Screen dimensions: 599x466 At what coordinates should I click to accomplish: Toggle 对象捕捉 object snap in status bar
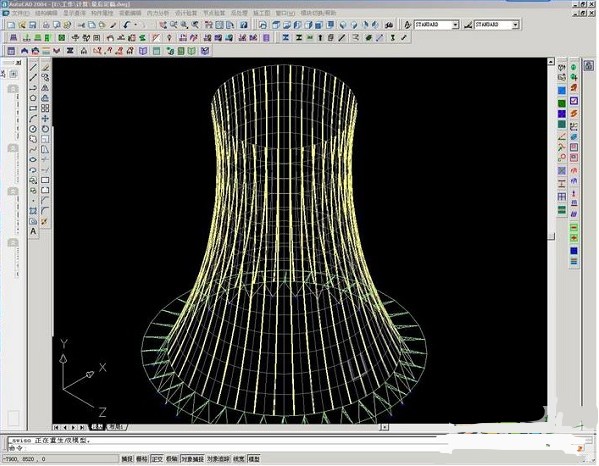(x=192, y=459)
